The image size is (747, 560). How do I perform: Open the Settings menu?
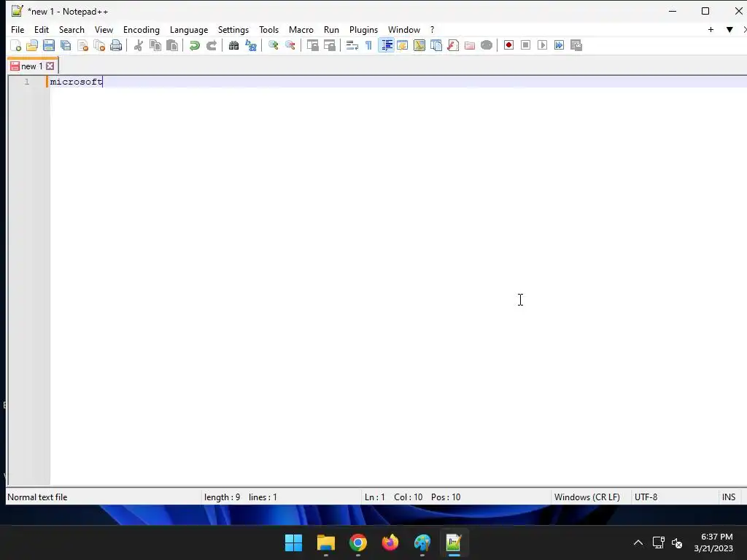[x=233, y=29]
